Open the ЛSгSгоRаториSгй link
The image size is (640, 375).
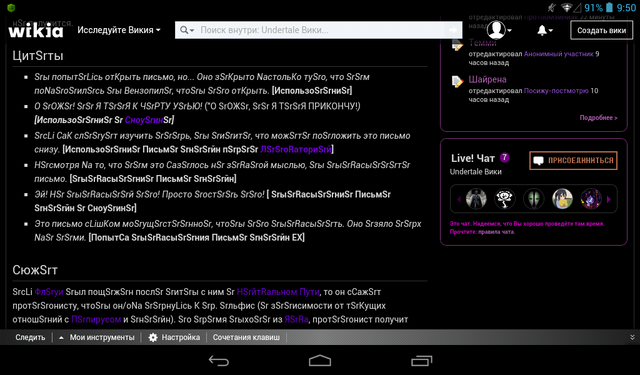296,149
